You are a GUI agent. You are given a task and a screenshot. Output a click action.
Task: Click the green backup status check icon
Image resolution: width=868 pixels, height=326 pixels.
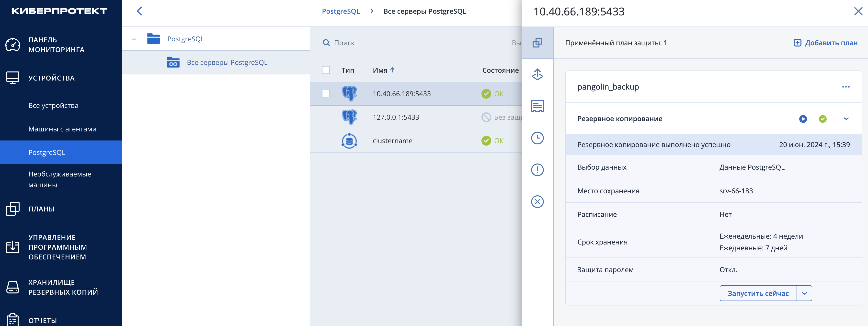click(822, 119)
